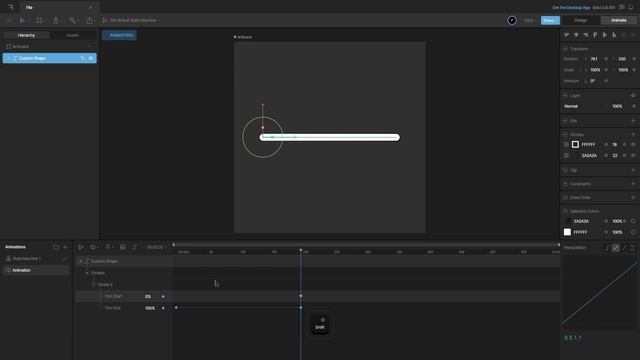Open the loop mode timeline option

pyautogui.click(x=93, y=247)
